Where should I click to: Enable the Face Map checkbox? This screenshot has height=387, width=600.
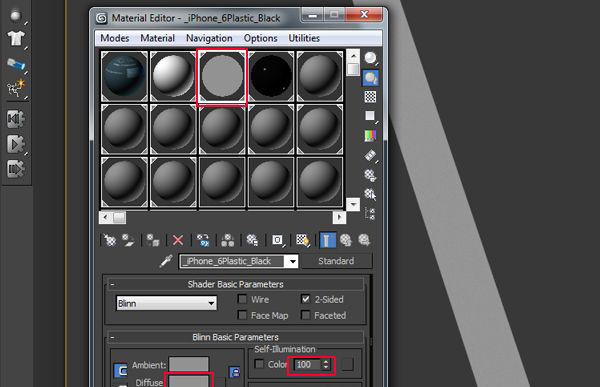click(x=242, y=315)
